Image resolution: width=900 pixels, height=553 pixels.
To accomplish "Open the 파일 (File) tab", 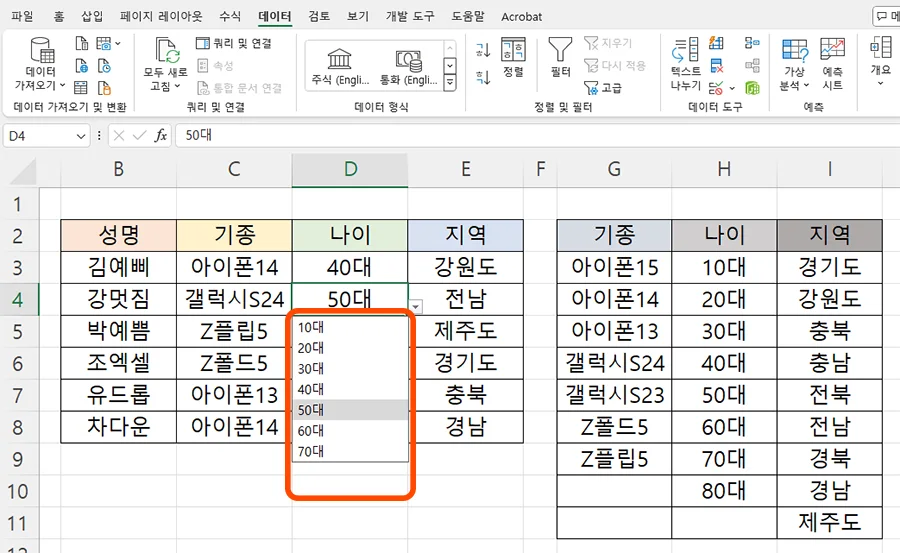I will tap(22, 17).
